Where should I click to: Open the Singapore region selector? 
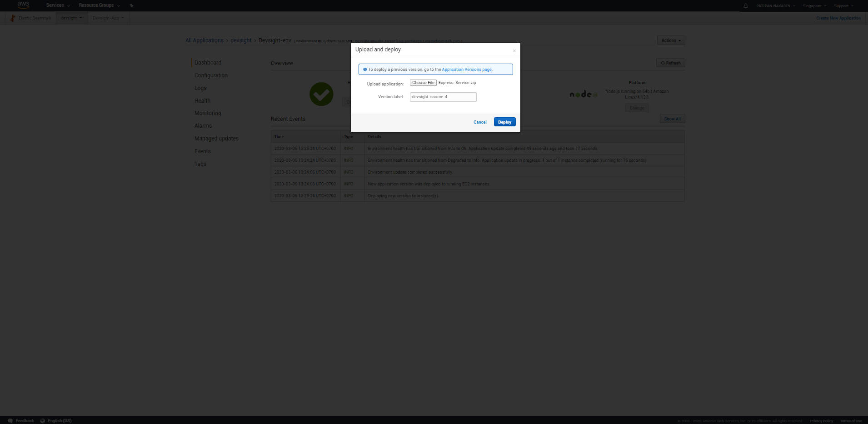tap(814, 5)
